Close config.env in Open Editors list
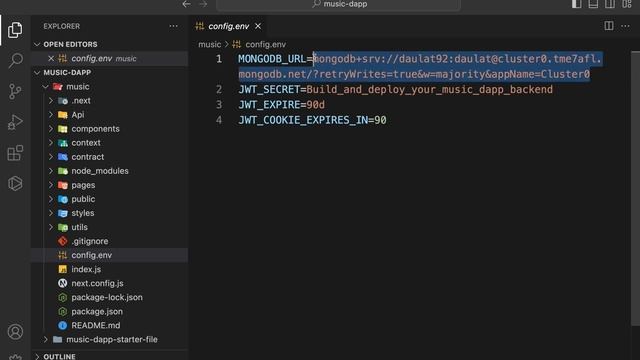The width and height of the screenshot is (640, 360). pos(51,58)
